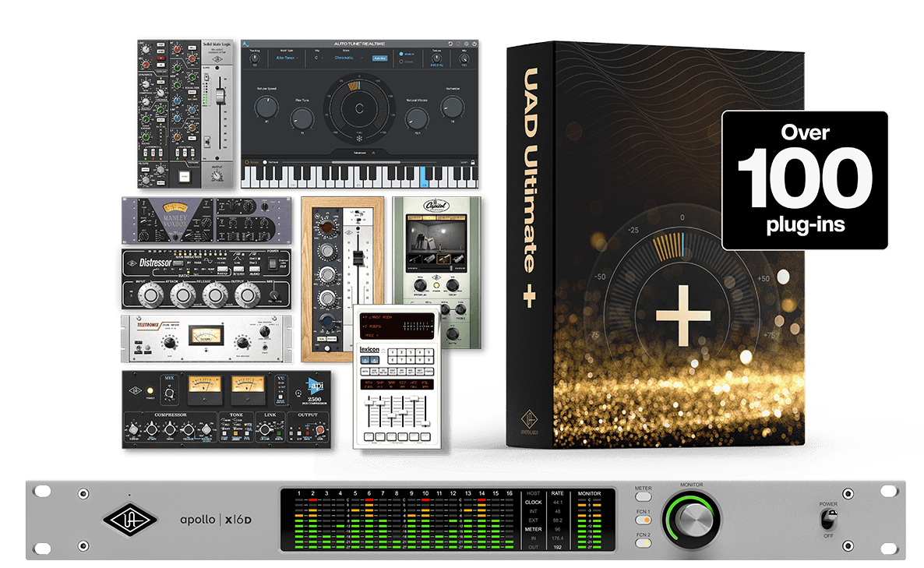Select the Remove radio above the keyboard
924x568 pixels.
tap(265, 162)
